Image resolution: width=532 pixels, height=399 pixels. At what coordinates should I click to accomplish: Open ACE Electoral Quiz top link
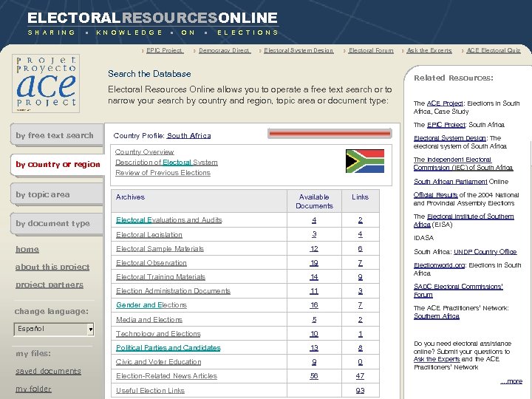point(494,50)
